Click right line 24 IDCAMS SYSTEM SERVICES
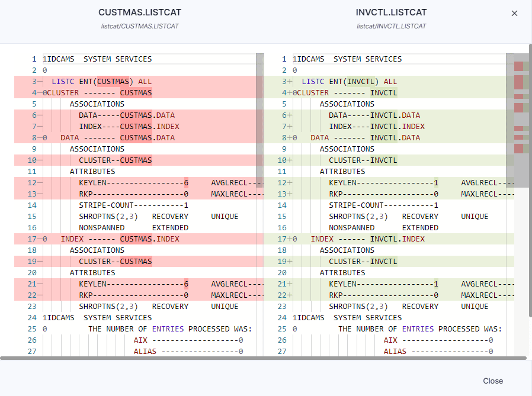The width and height of the screenshot is (532, 396). 347,318
